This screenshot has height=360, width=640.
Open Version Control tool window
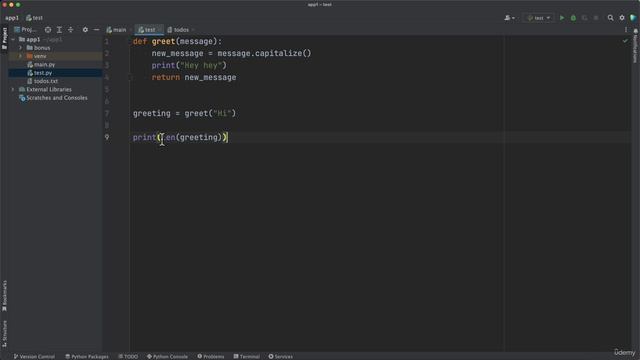34,356
